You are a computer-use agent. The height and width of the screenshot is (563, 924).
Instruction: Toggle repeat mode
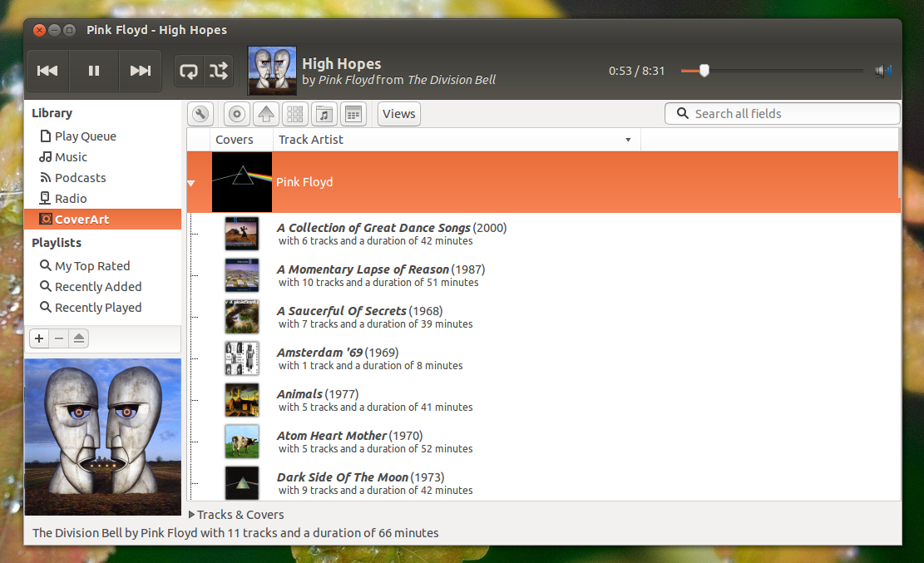(189, 72)
